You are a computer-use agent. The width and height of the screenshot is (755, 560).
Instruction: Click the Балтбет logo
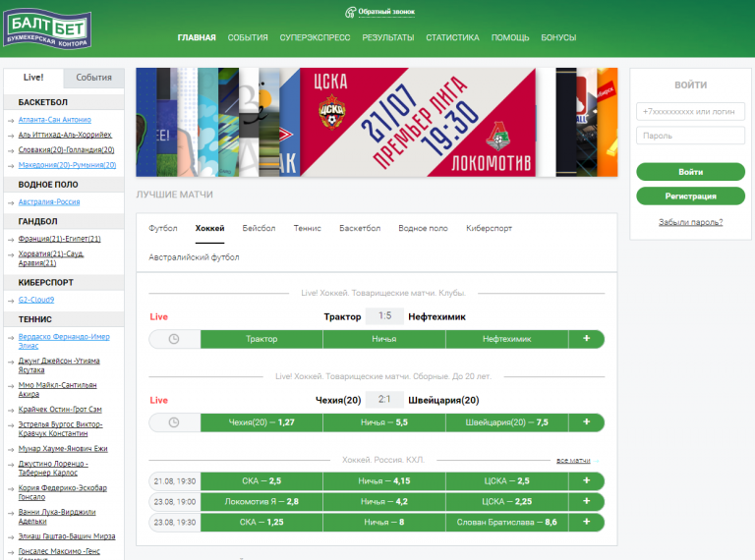47,28
